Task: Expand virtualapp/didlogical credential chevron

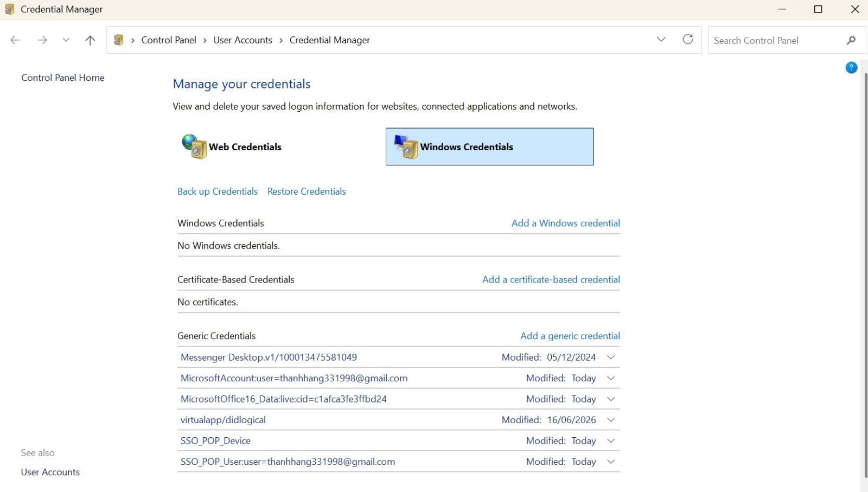Action: click(611, 420)
